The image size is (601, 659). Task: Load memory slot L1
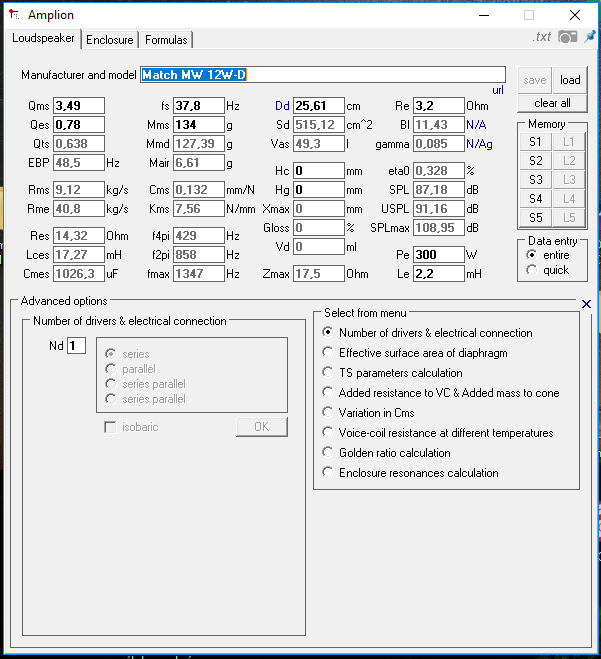click(x=569, y=142)
